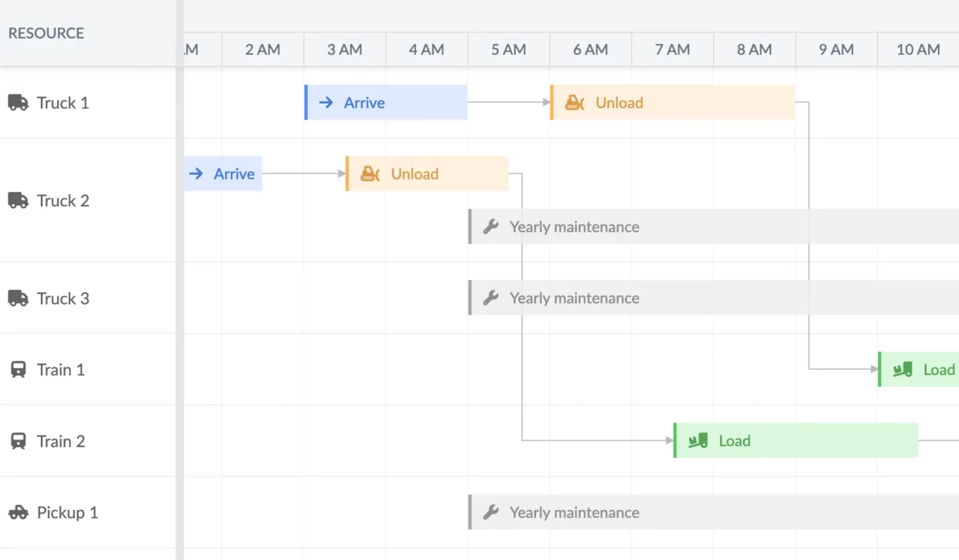The width and height of the screenshot is (959, 560).
Task: Click the Truck 3 truck icon
Action: coord(18,299)
